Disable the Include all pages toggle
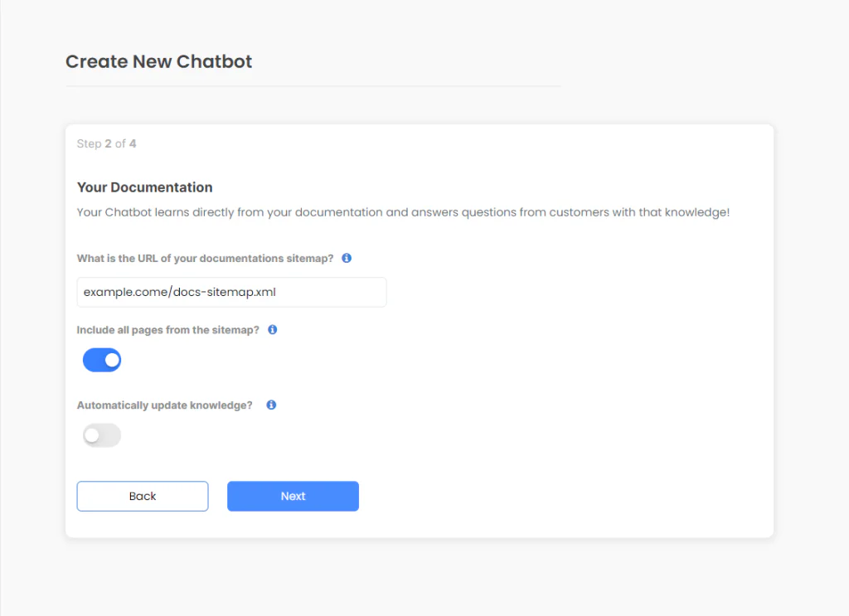Viewport: 849px width, 616px height. tap(102, 360)
